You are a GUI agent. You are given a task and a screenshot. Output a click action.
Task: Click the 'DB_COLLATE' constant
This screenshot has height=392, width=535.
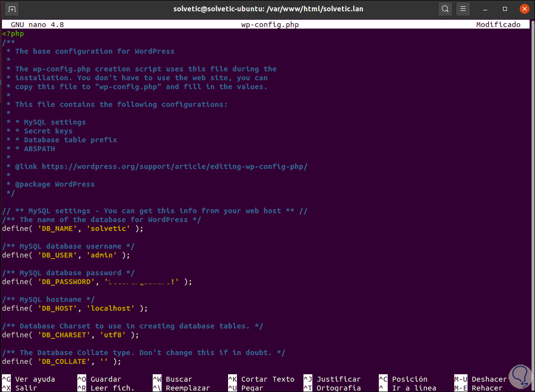64,361
